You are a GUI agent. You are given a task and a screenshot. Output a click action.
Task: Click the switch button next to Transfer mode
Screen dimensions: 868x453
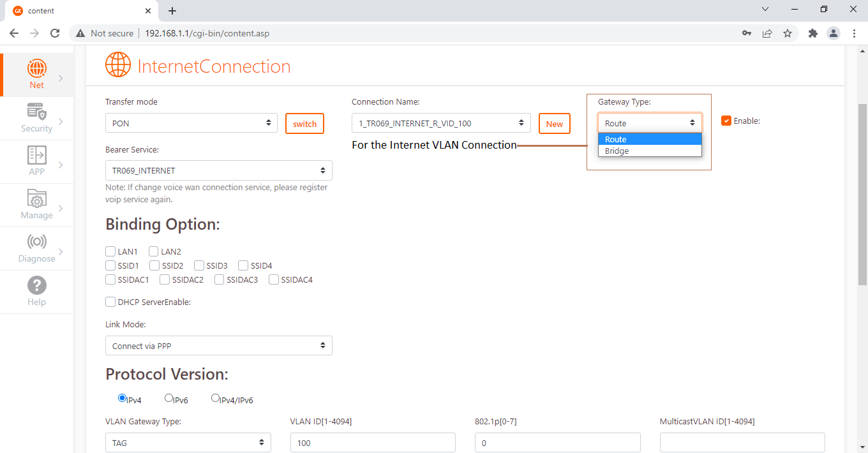coord(304,123)
